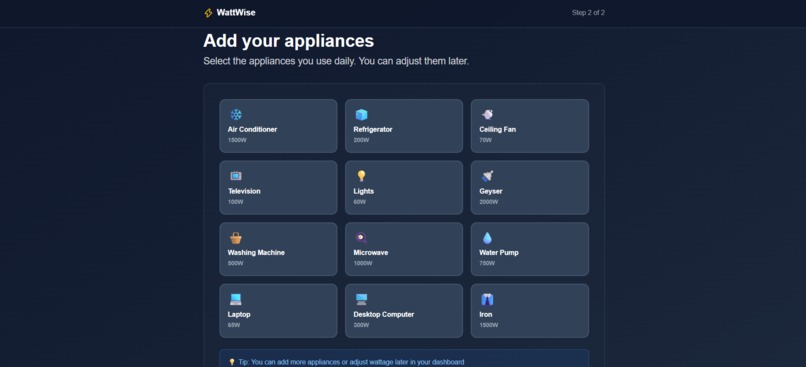Select the Television label
This screenshot has width=806, height=367.
[244, 191]
